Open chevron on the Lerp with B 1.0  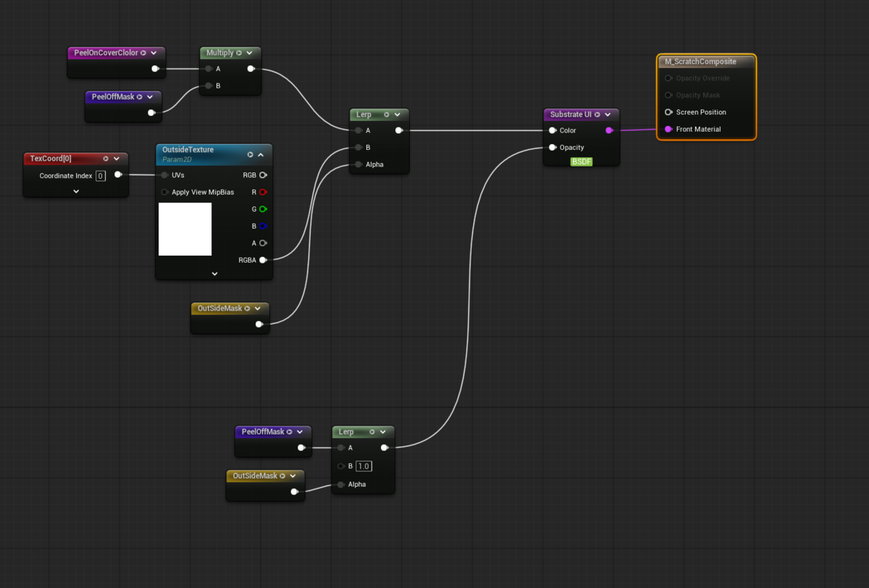[x=383, y=432]
